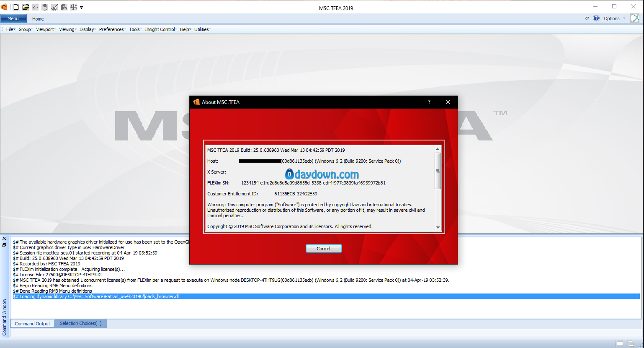The height and width of the screenshot is (348, 644).
Task: Click the 'Recorded by: MSC TFEA 2019' line
Action: [46, 264]
